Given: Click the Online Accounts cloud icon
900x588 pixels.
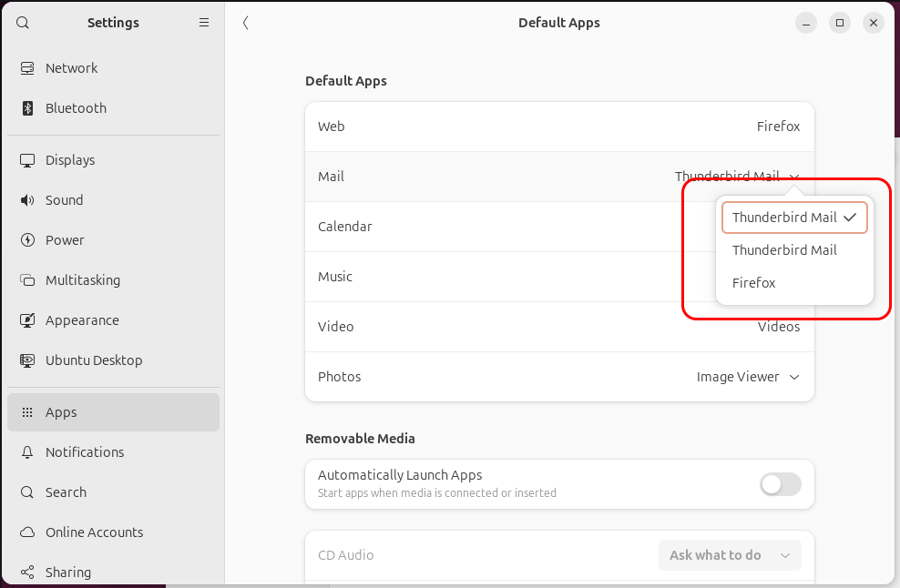Looking at the screenshot, I should [27, 532].
